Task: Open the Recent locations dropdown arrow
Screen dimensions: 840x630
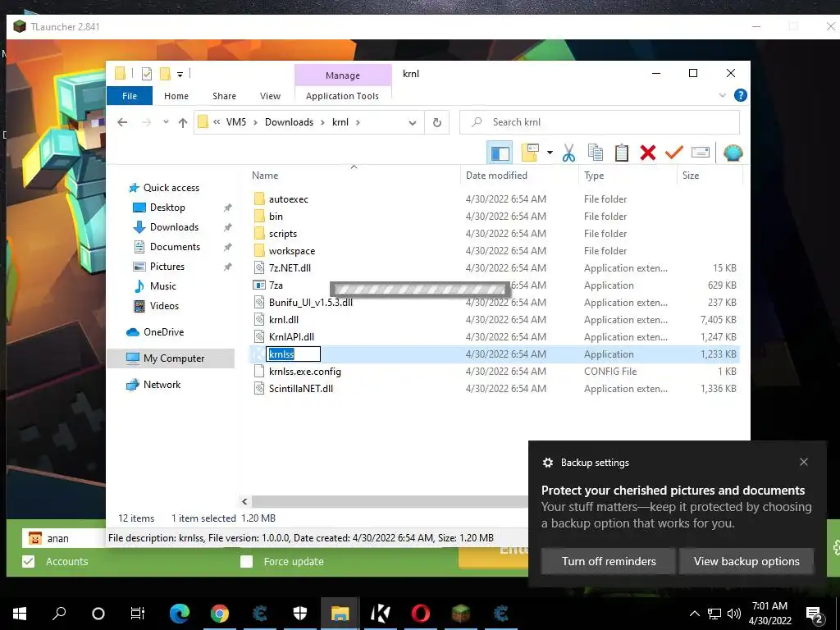Action: point(166,122)
